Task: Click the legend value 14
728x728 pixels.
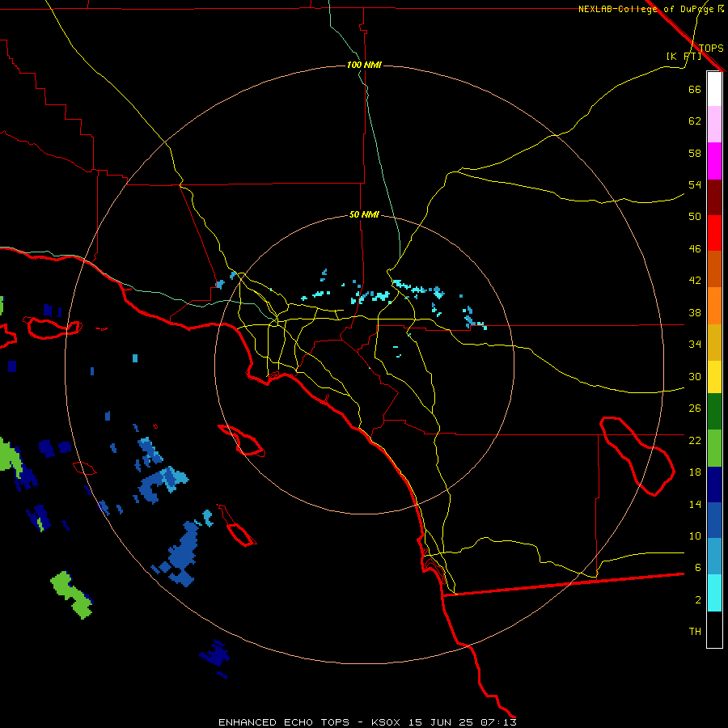Action: click(x=695, y=504)
